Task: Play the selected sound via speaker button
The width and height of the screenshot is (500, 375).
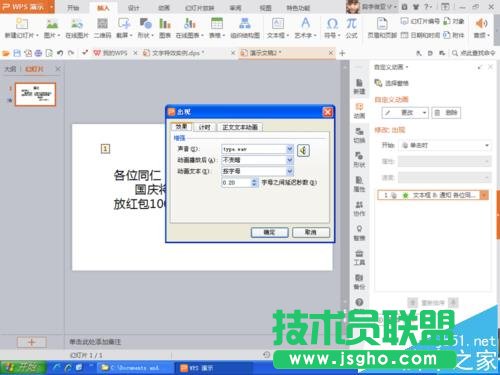Action: click(303, 150)
